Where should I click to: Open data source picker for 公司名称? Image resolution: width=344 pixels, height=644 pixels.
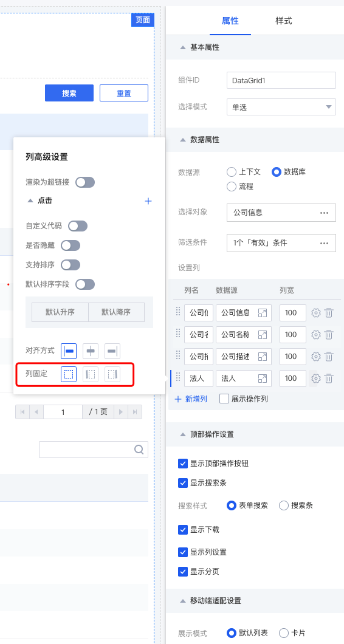(262, 335)
